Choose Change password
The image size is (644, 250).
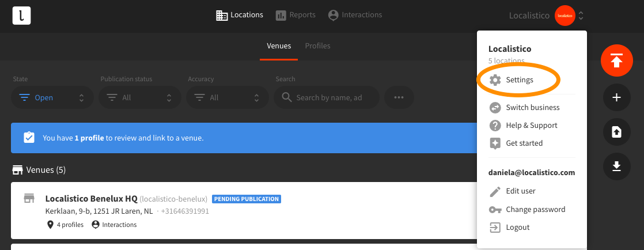pos(528,209)
